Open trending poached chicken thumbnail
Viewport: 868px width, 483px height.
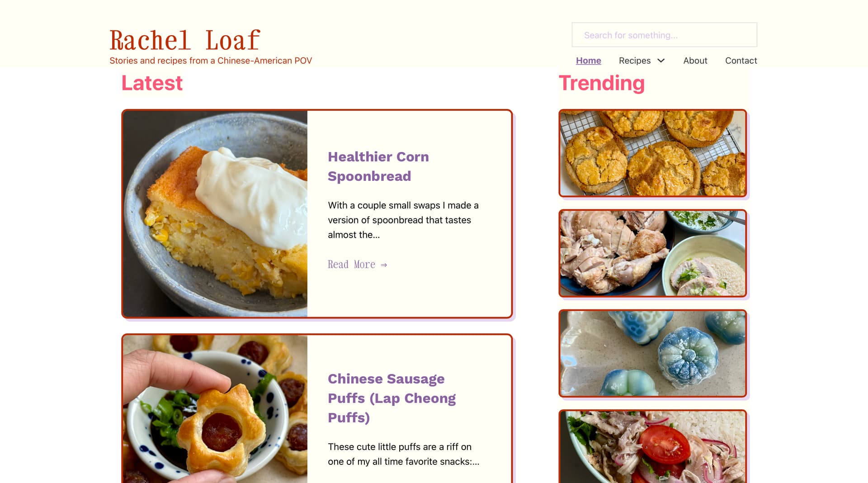pyautogui.click(x=652, y=253)
